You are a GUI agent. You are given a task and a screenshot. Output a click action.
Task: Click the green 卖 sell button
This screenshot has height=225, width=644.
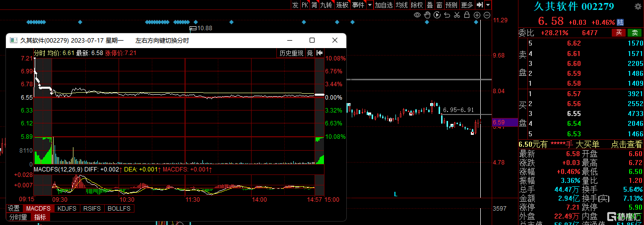pos(634,33)
